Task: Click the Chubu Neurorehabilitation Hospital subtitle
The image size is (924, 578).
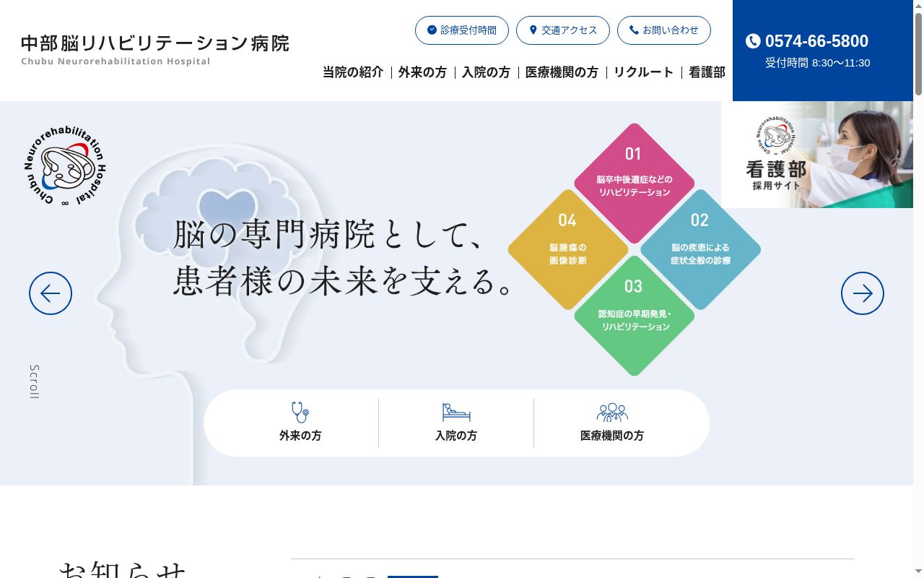Action: pos(115,61)
